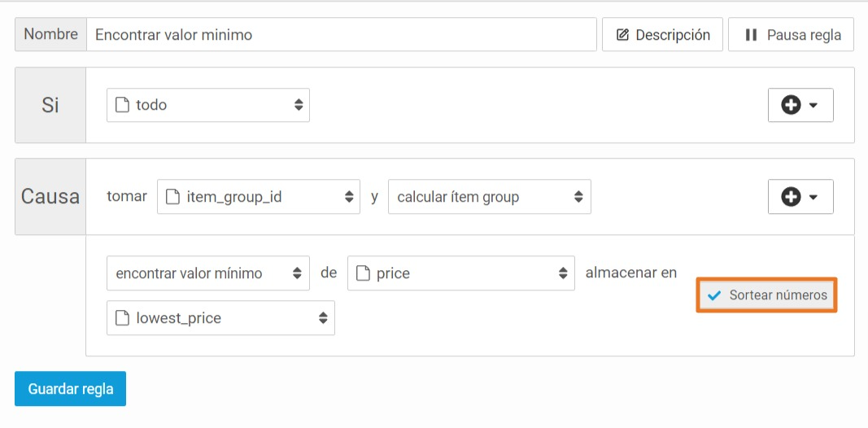Expand the calcular ítem group dropdown
Image resolution: width=868 pixels, height=428 pixels.
(x=490, y=197)
